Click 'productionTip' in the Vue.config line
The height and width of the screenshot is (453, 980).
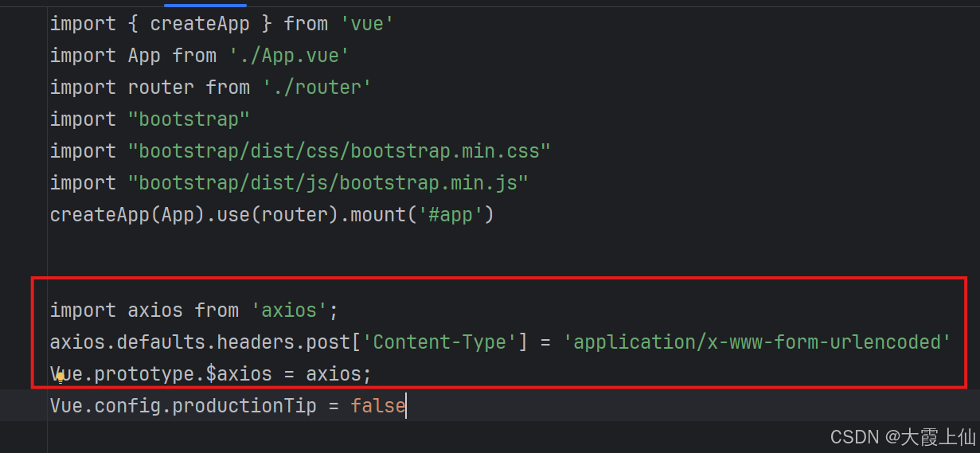(x=244, y=406)
